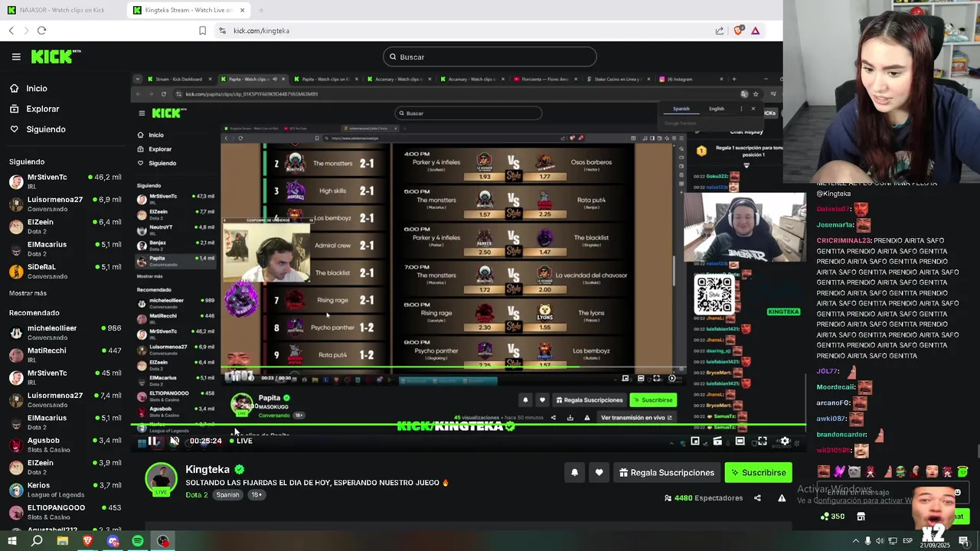
Task: Follow Kingteka with the heart icon
Action: (x=599, y=472)
